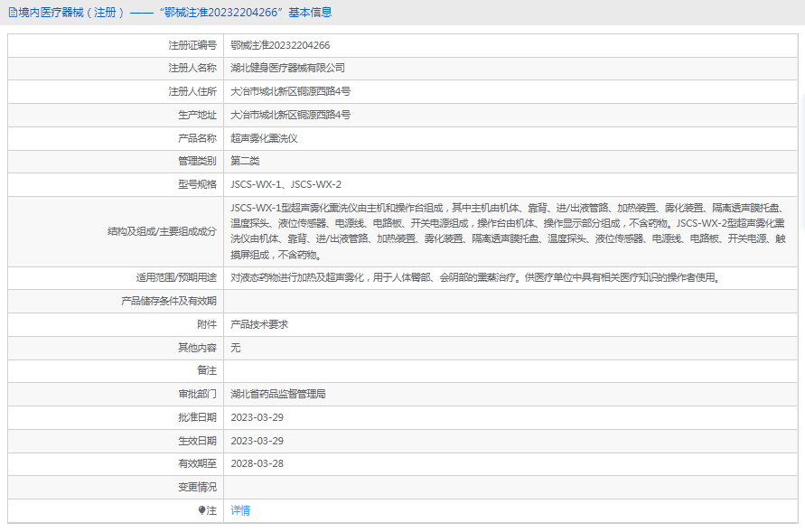Select the 生效日期 value 2023-03-29
805x532 pixels.
coord(257,441)
